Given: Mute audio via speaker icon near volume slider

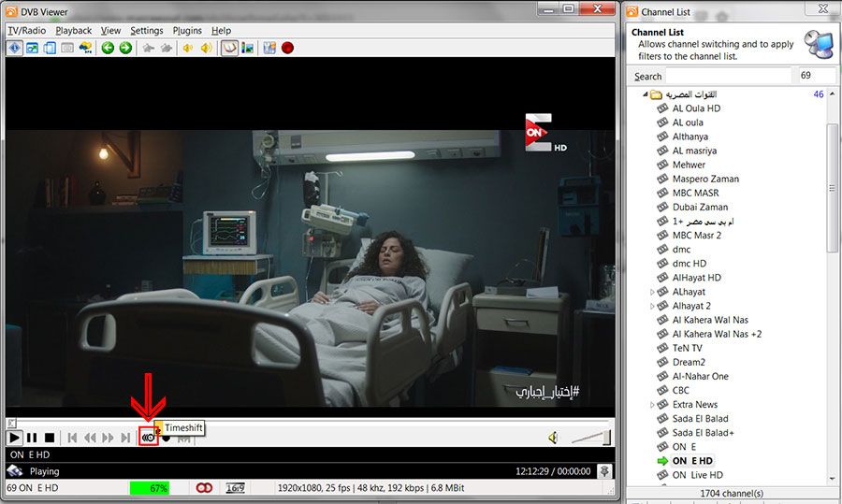Looking at the screenshot, I should tap(553, 438).
